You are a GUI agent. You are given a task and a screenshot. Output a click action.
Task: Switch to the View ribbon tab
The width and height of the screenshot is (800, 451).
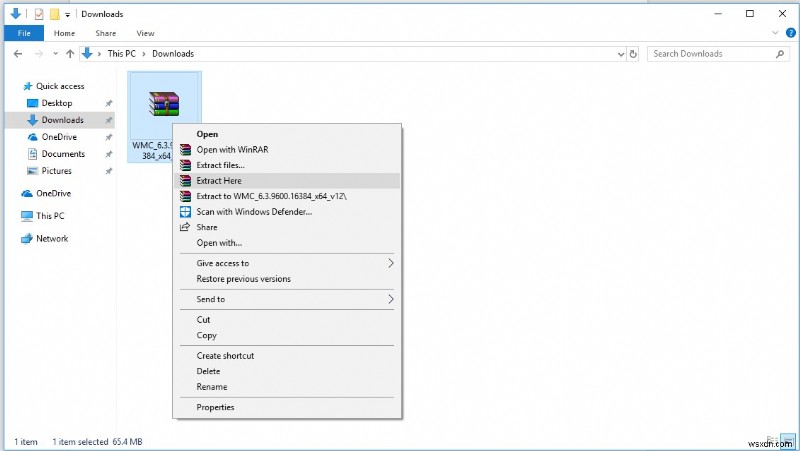[x=145, y=33]
